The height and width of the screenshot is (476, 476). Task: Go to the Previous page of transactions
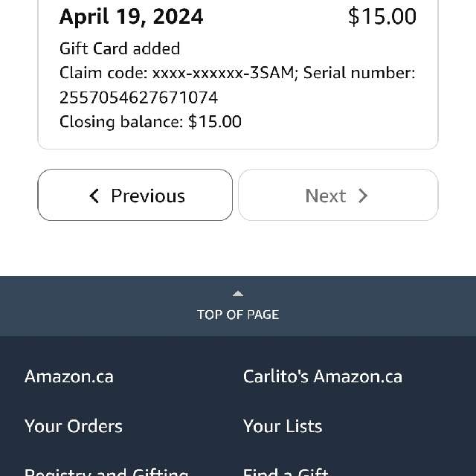[x=135, y=196]
